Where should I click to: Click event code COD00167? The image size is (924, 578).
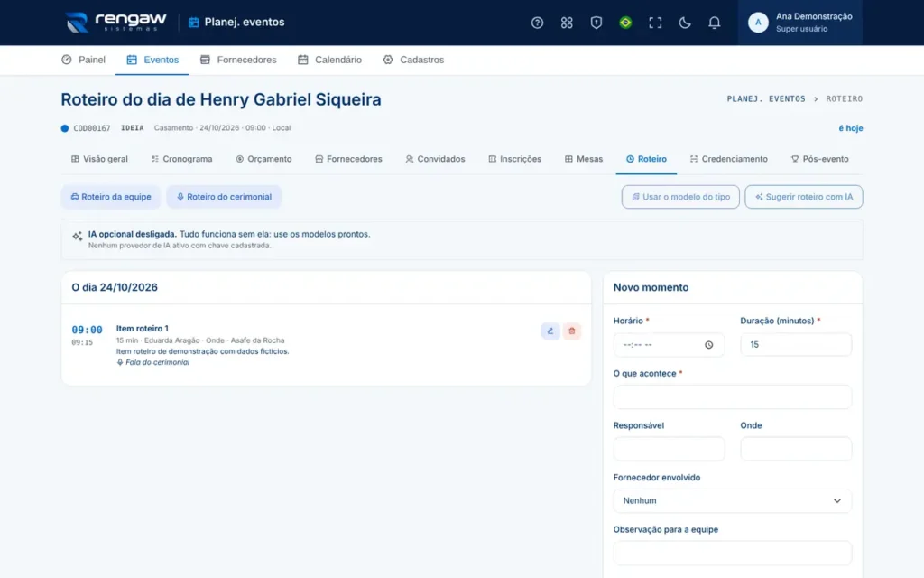click(91, 128)
